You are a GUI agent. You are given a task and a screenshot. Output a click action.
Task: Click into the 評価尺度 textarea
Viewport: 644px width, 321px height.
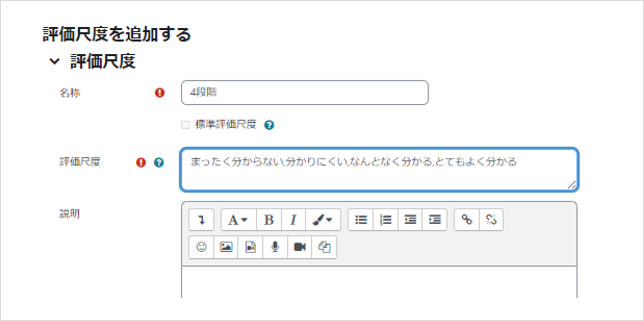[379, 170]
